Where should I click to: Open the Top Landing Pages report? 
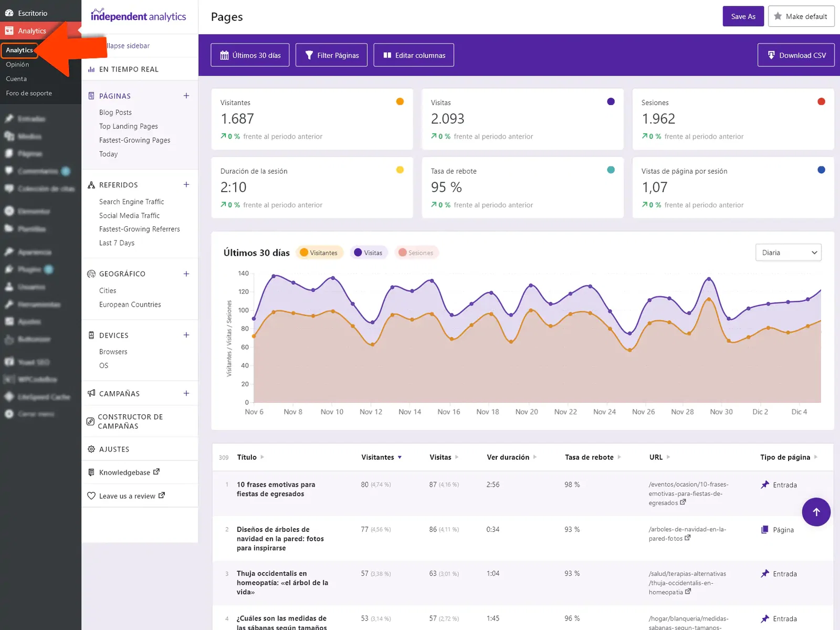129,126
